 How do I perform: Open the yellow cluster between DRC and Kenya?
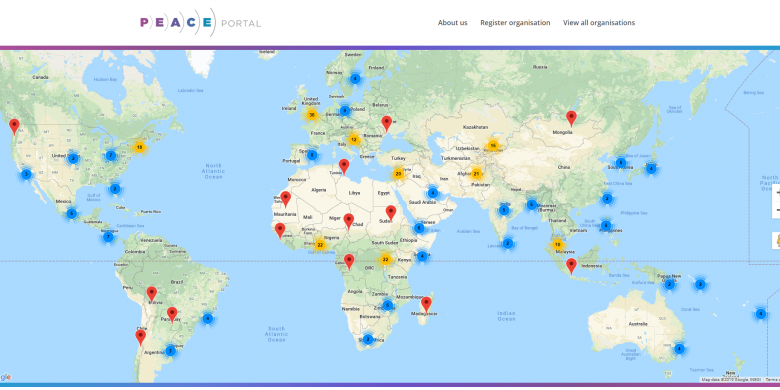385,260
